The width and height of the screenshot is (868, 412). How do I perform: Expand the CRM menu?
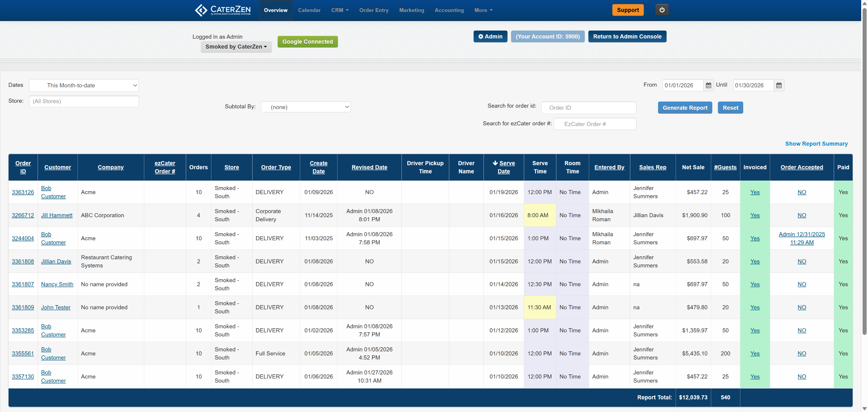pos(339,10)
